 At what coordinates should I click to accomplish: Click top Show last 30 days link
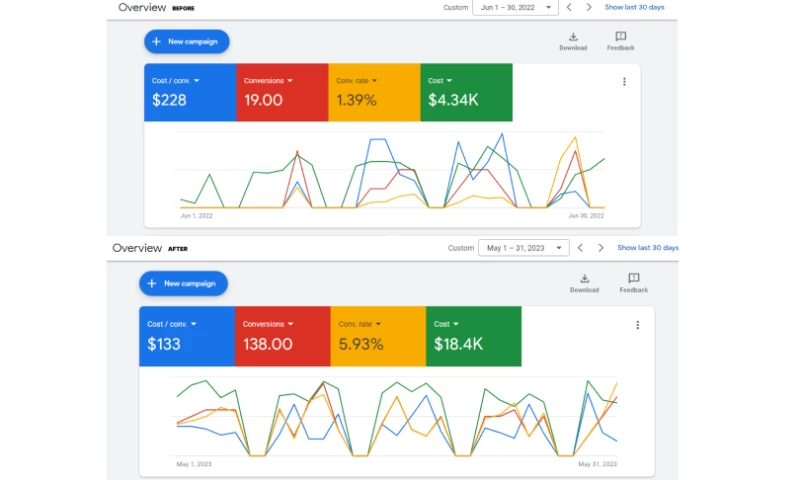click(634, 7)
